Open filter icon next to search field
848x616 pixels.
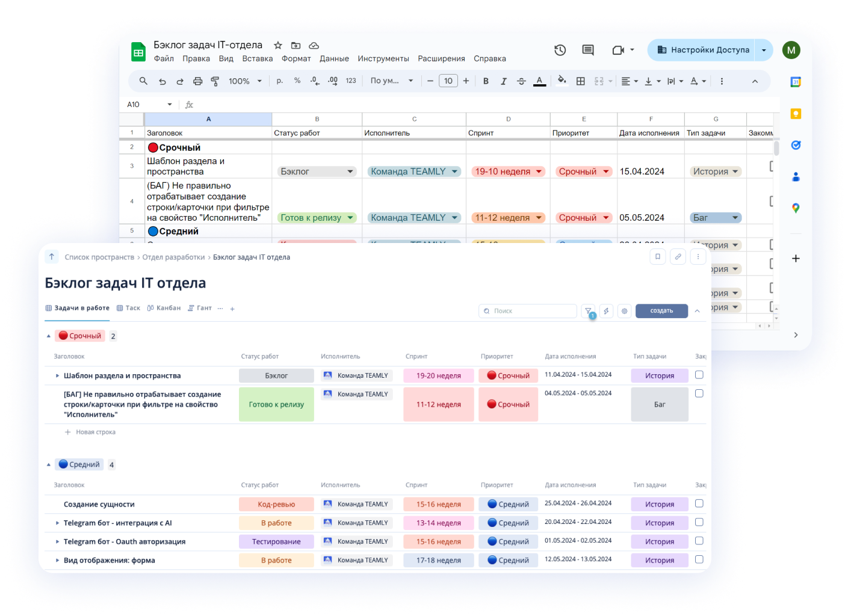click(x=589, y=311)
